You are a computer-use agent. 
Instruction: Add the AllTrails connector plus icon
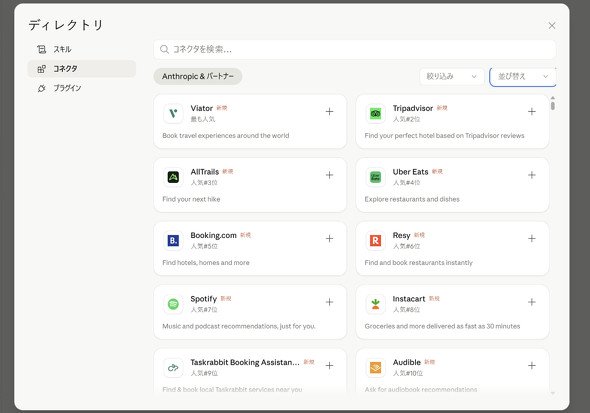point(329,175)
